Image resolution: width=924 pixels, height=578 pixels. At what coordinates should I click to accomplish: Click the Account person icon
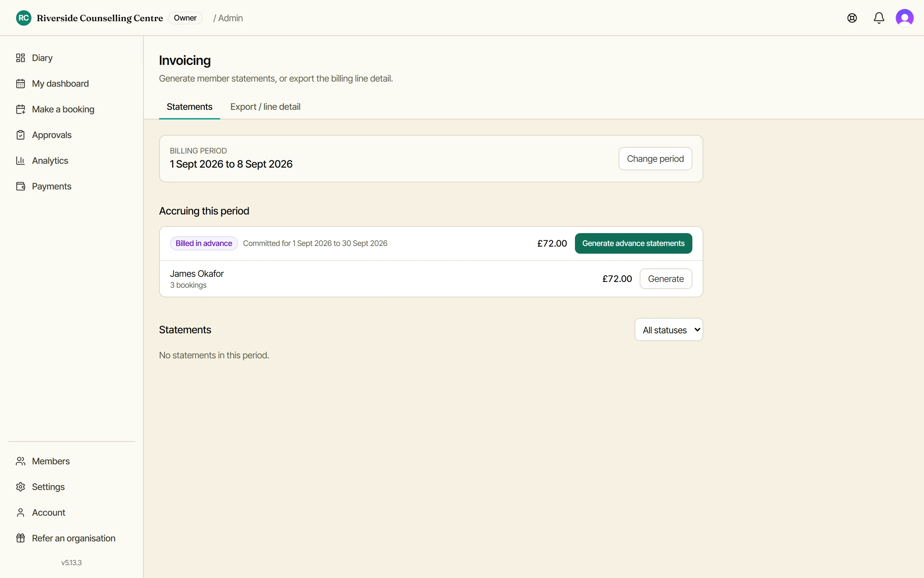(21, 512)
